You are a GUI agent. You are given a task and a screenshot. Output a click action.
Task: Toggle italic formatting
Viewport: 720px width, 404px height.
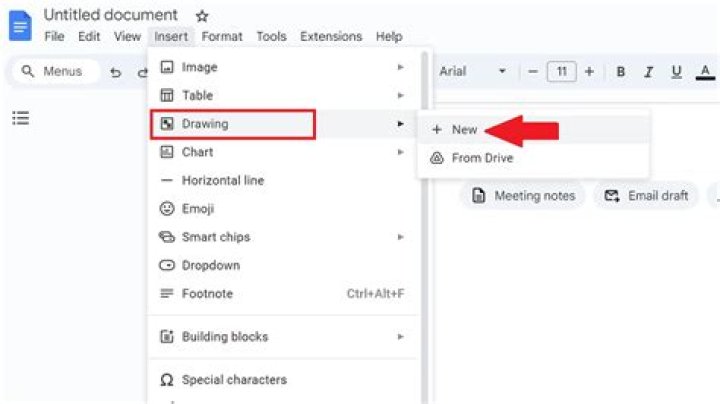point(648,72)
